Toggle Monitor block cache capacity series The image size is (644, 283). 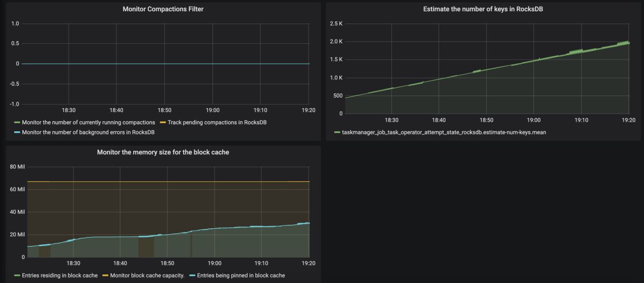(147, 275)
